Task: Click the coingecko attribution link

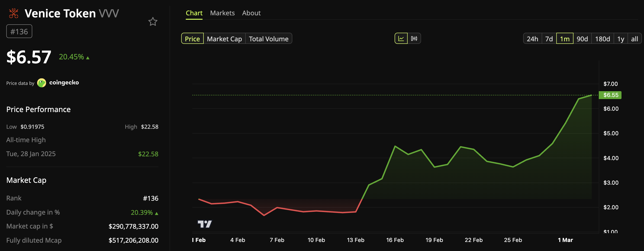Action: [64, 83]
